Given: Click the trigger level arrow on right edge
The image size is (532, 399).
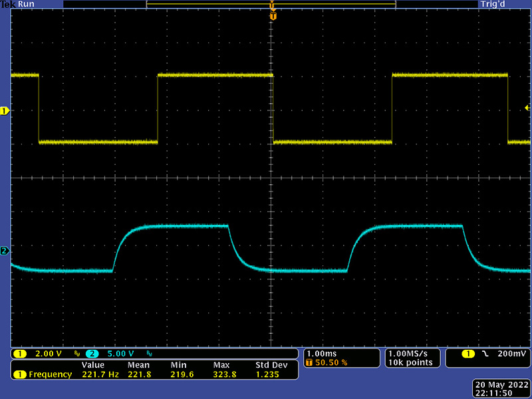Looking at the screenshot, I should (527, 108).
